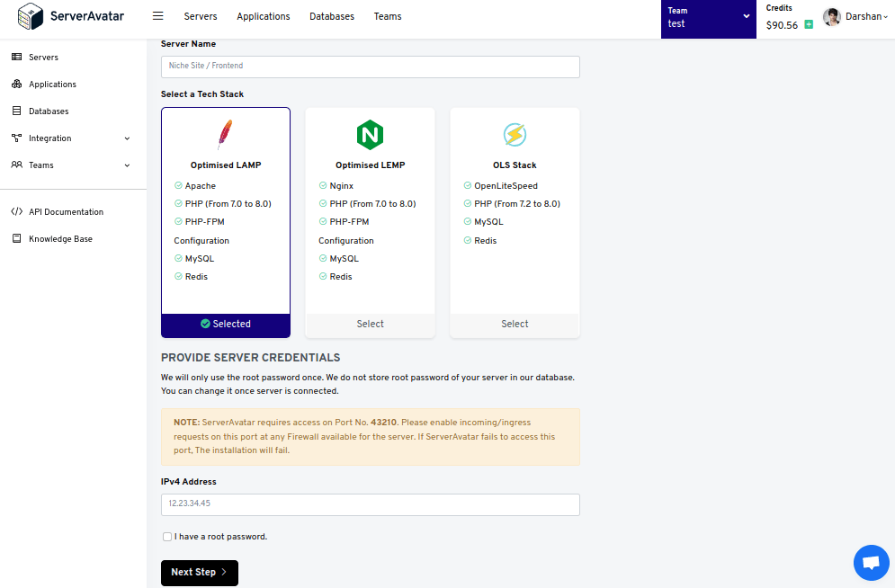Click the ServerAvatar logo
Viewport: 895px width, 588px height.
pyautogui.click(x=71, y=16)
